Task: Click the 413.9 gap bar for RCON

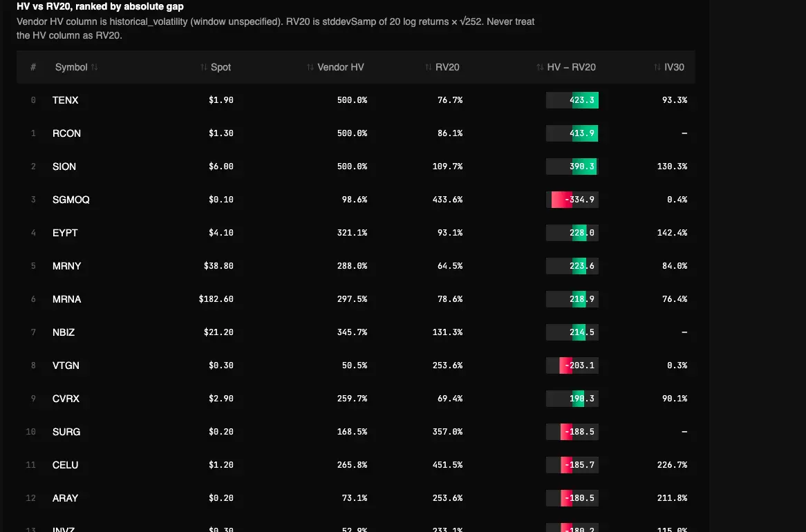Action: click(x=572, y=133)
